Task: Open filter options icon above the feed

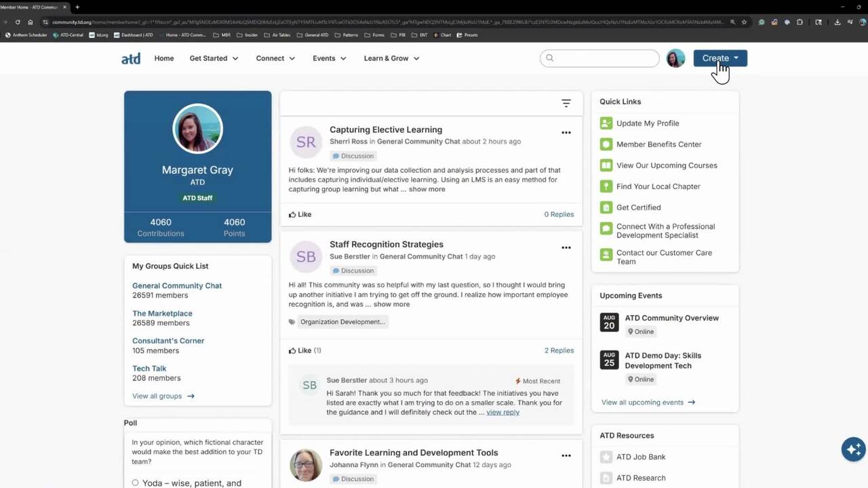Action: click(566, 103)
